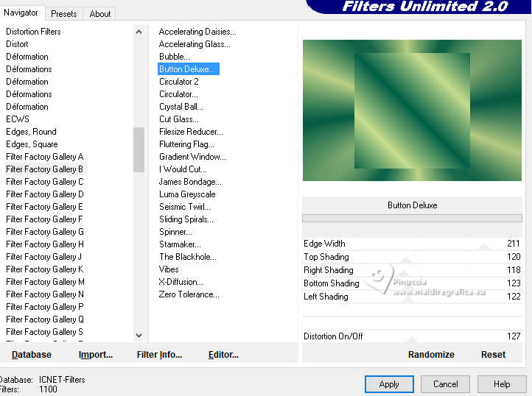Image resolution: width=532 pixels, height=396 pixels.
Task: Select Filter Factory Gallery C
Action: 45,182
